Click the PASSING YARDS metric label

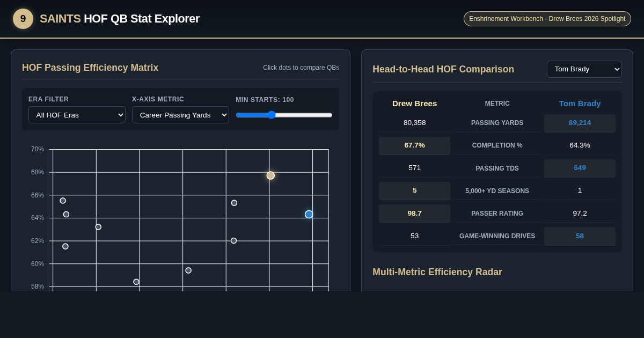click(x=497, y=123)
